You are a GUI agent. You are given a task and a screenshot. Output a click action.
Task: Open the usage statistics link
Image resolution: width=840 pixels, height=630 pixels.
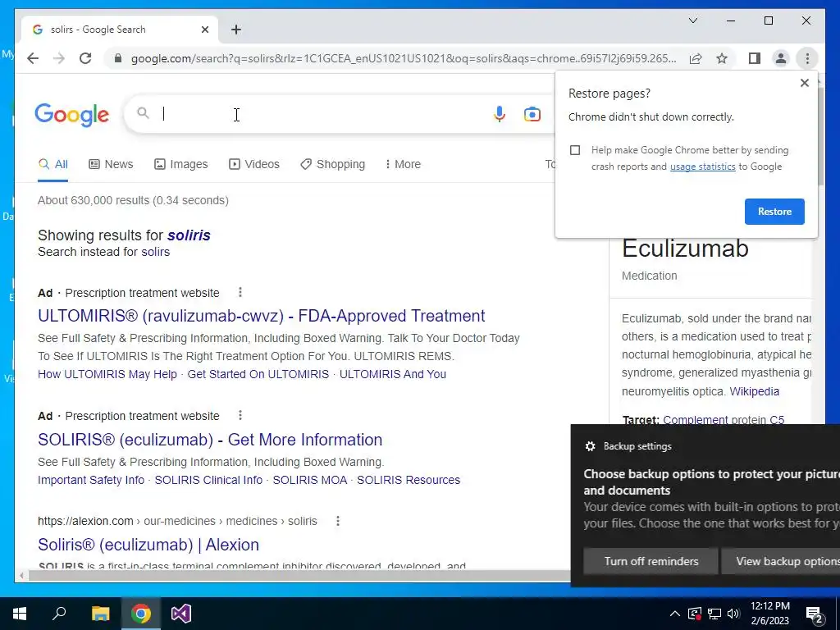702,167
